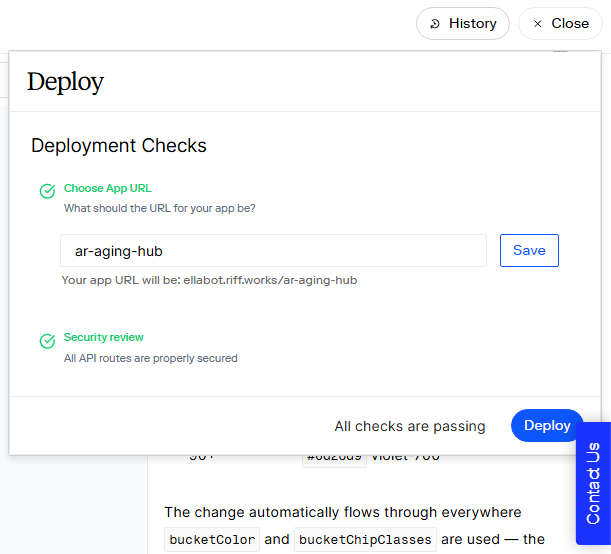Click 'What should the URL for your app be?'
The height and width of the screenshot is (554, 611).
[160, 208]
